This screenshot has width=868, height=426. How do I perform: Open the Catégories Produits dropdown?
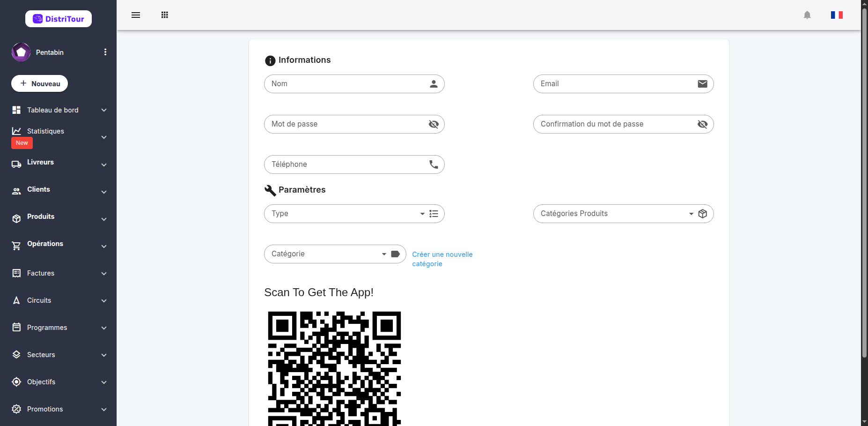click(623, 214)
